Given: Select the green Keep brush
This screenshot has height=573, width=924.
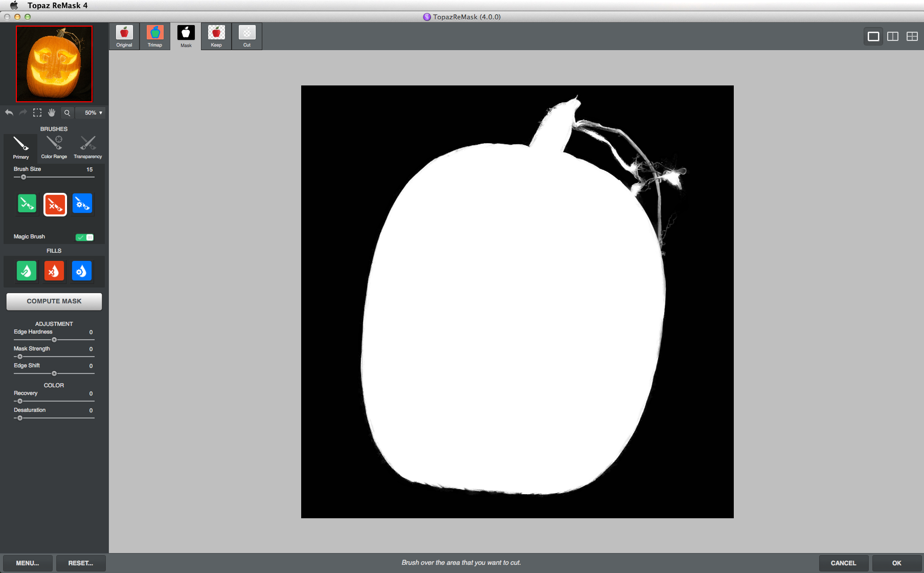Looking at the screenshot, I should tap(27, 204).
